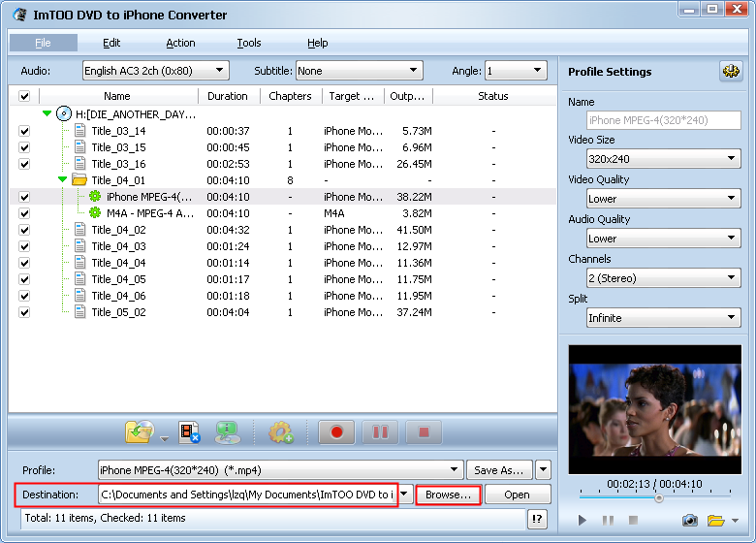
Task: Click the DVD info disc icon
Action: (x=227, y=432)
